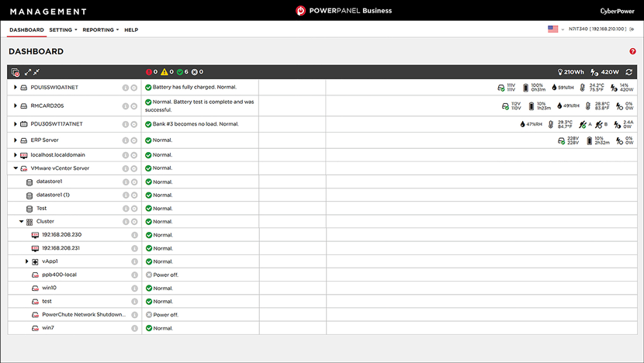Open the HELP menu item

point(131,30)
